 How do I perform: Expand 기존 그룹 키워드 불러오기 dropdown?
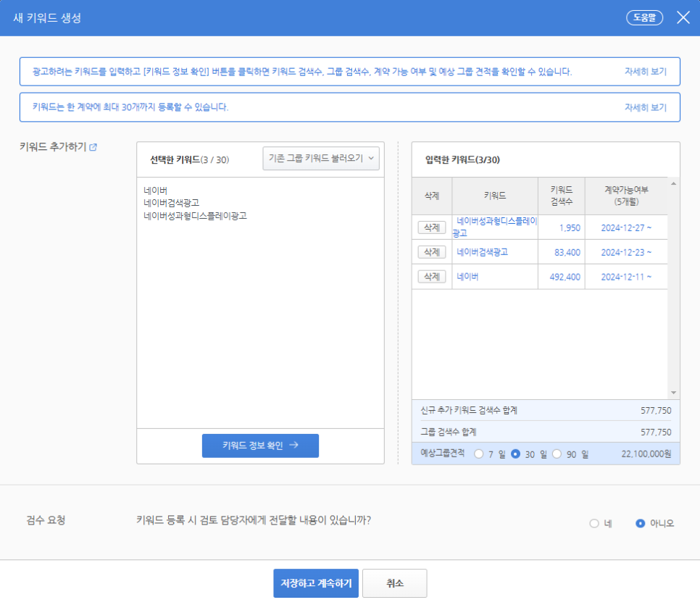pyautogui.click(x=321, y=158)
